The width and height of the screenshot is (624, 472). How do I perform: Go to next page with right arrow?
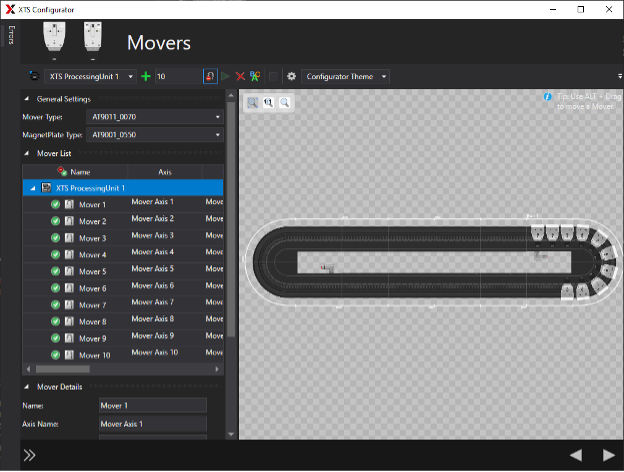(x=609, y=455)
